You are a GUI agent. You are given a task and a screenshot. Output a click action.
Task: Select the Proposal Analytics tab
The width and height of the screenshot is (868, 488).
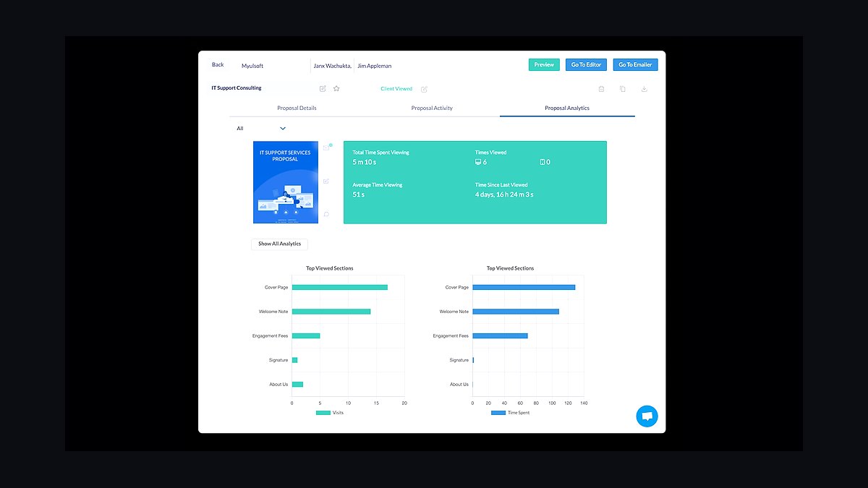[567, 108]
